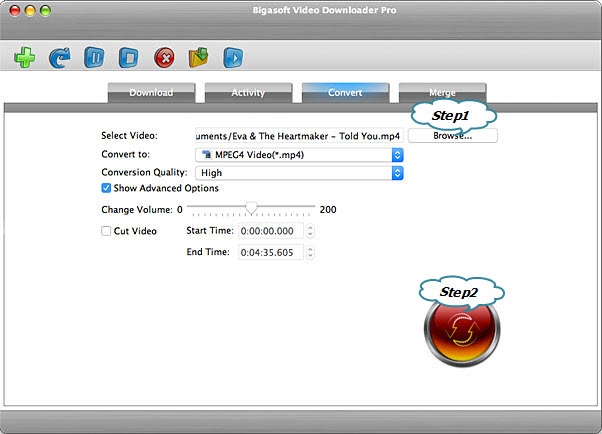Zoom the window with the green button
The width and height of the screenshot is (602, 434).
click(45, 10)
